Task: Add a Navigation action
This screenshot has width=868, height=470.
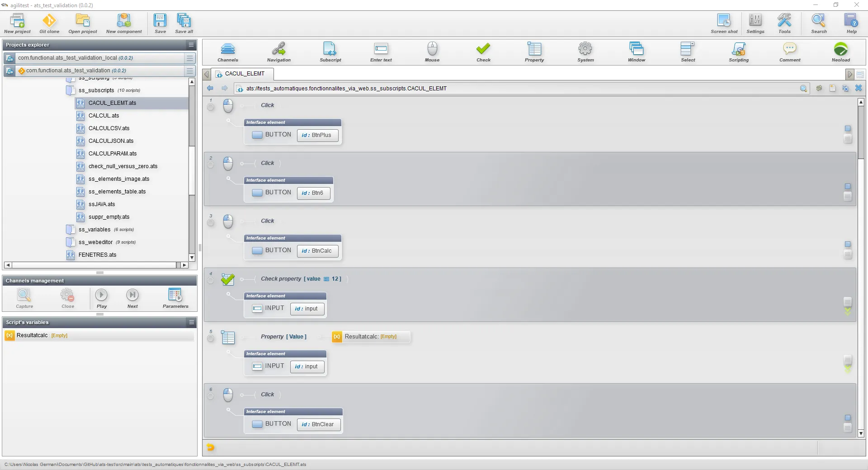Action: 279,52
